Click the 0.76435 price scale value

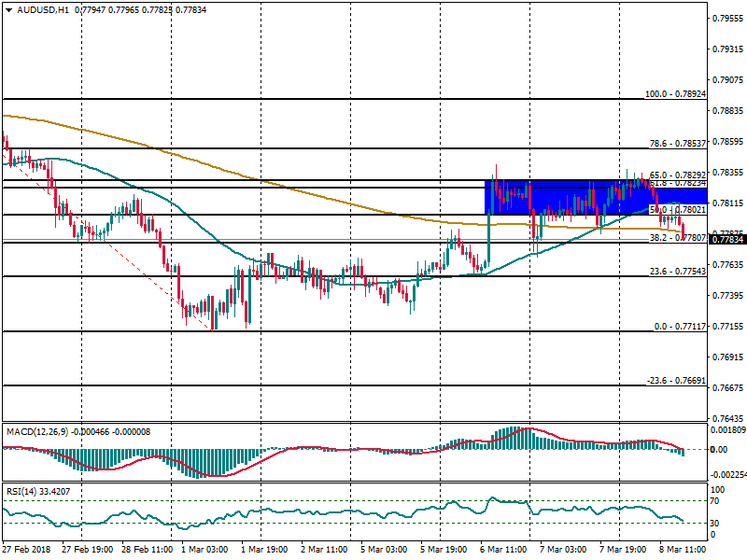click(x=726, y=418)
